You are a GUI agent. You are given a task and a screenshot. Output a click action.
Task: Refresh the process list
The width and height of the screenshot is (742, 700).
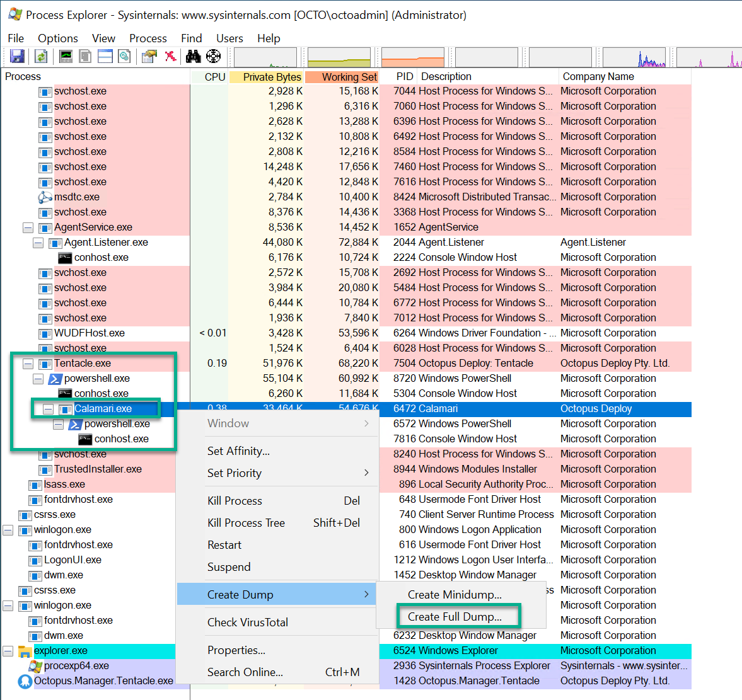[39, 56]
